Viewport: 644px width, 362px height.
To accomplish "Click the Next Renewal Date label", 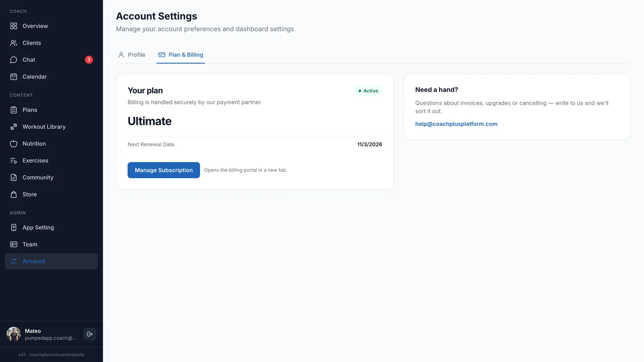I will coord(151,144).
